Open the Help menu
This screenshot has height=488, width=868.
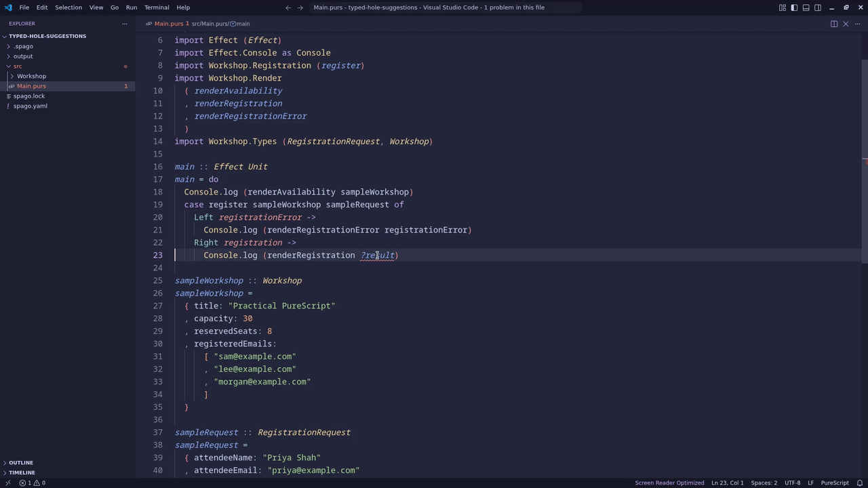(x=183, y=7)
